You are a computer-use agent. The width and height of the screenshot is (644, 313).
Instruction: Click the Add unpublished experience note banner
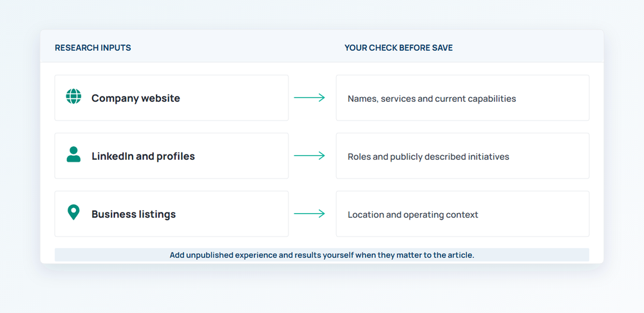[321, 254]
